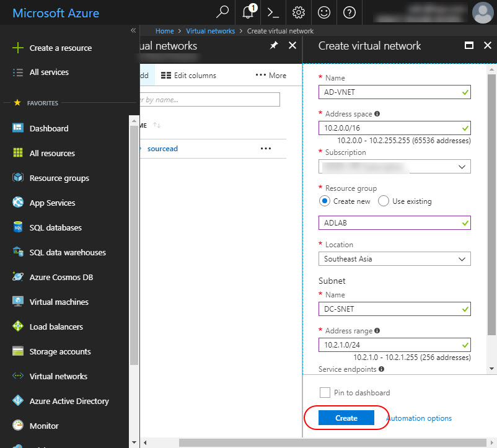Click the Microsoft Azure logo text
This screenshot has width=497, height=448.
[x=56, y=13]
